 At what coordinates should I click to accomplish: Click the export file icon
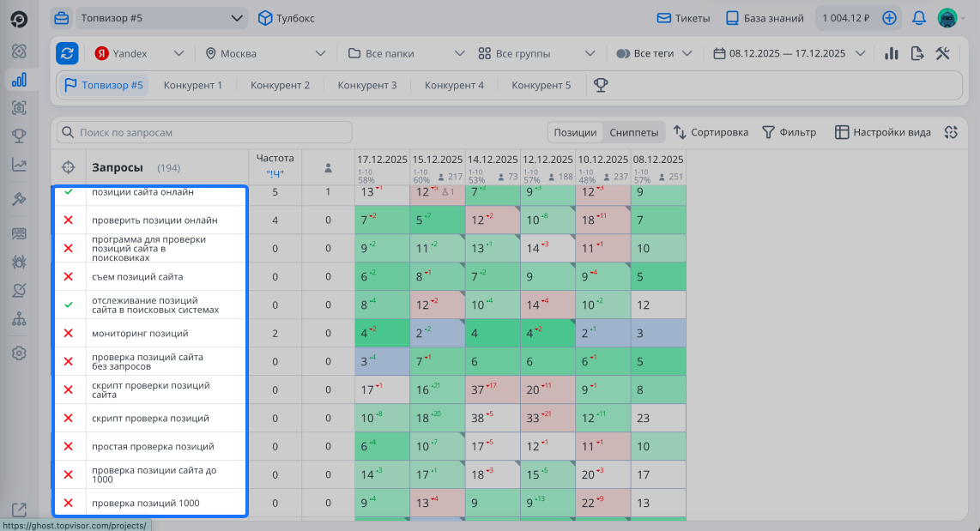click(x=916, y=54)
